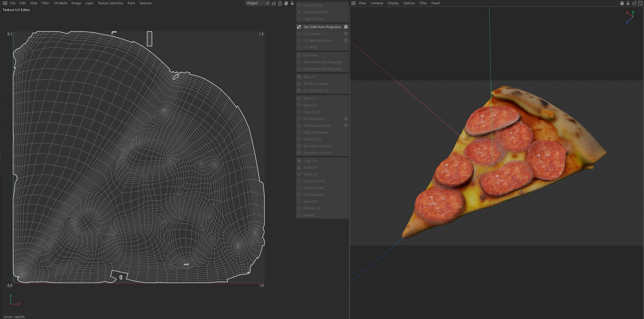This screenshot has width=644, height=319.
Task: Open the Cameras menu in viewport
Action: 377,3
